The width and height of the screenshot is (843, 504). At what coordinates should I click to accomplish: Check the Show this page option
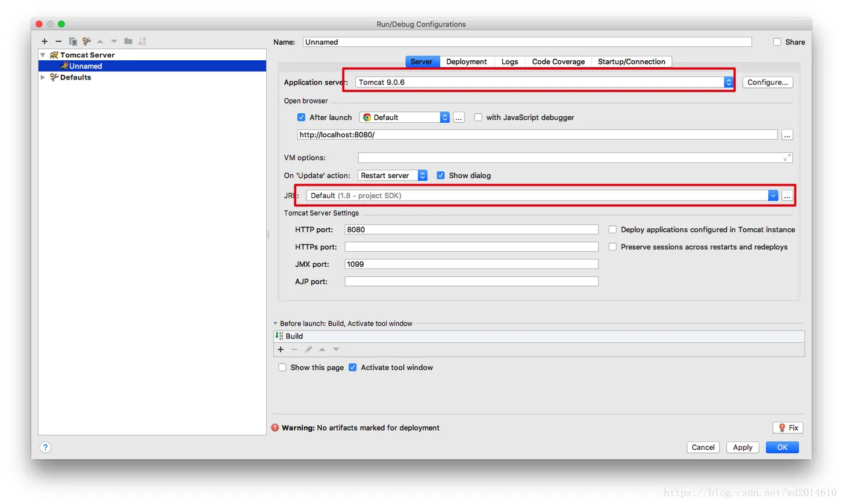pyautogui.click(x=282, y=367)
